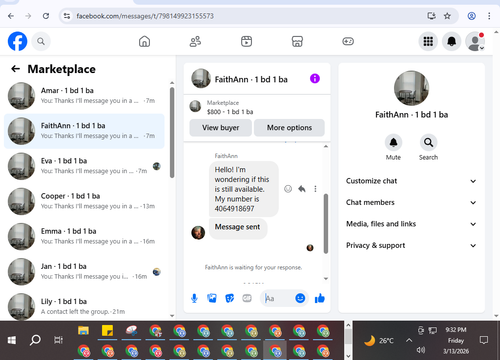The width and height of the screenshot is (500, 360).
Task: Click the Chrome profile icon
Action: click(x=471, y=16)
